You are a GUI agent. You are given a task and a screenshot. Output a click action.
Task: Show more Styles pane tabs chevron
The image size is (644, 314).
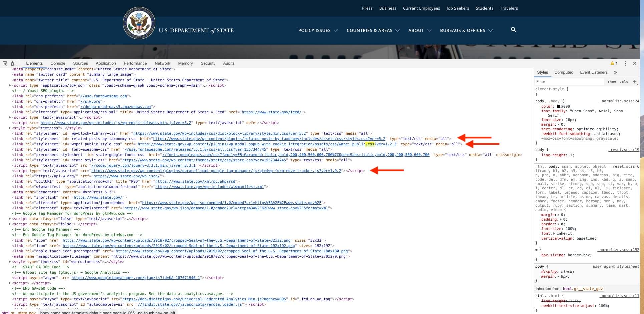(x=615, y=72)
